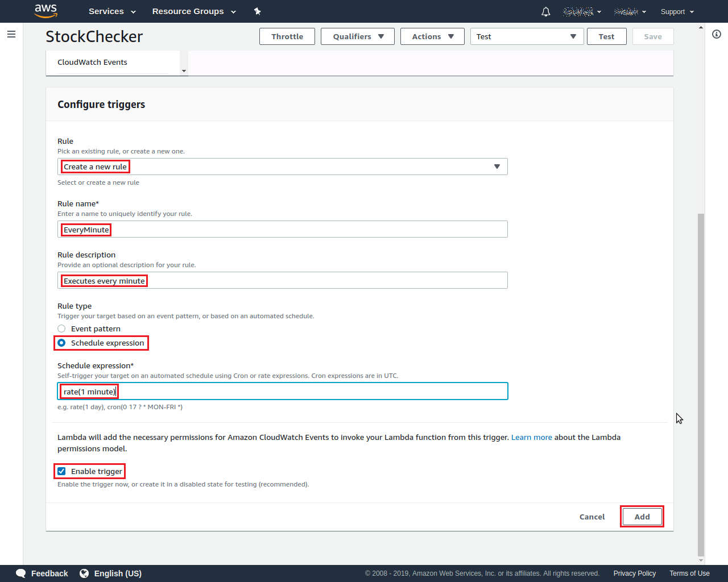Select the Schedule expression radio button
This screenshot has width=728, height=582.
pos(61,343)
